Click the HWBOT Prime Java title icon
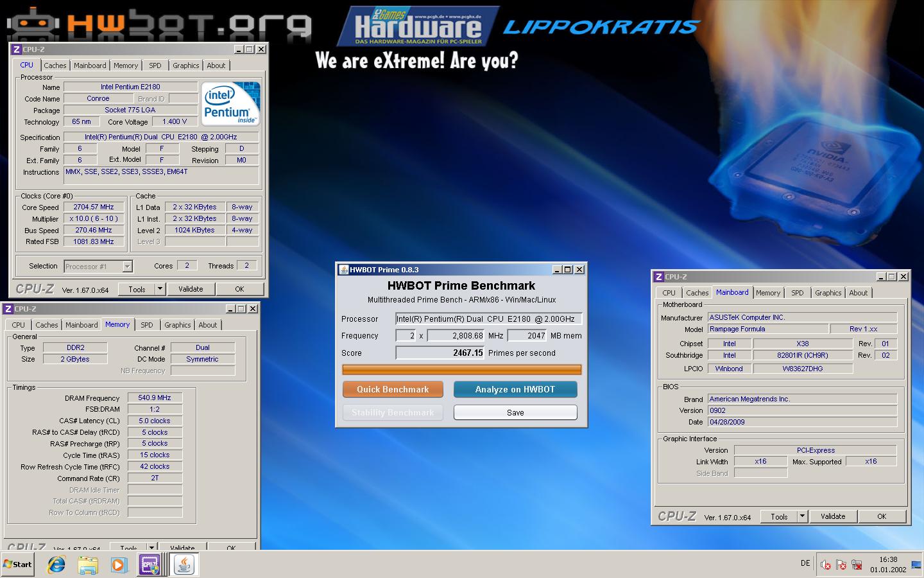 [343, 270]
